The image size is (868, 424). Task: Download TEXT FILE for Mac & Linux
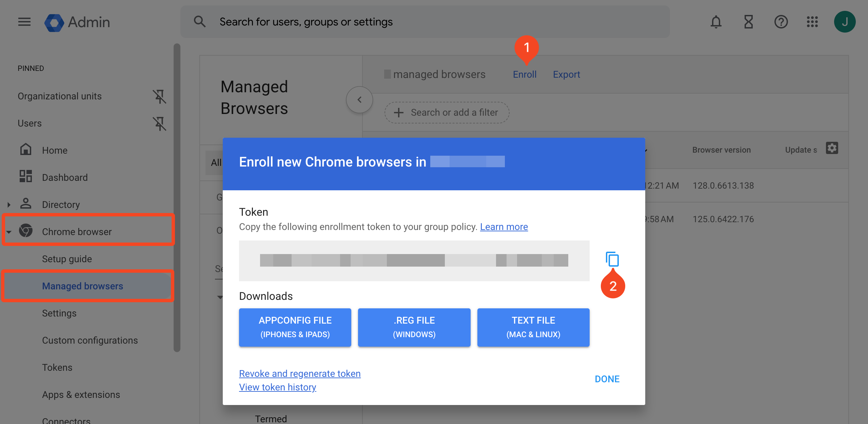(x=533, y=327)
